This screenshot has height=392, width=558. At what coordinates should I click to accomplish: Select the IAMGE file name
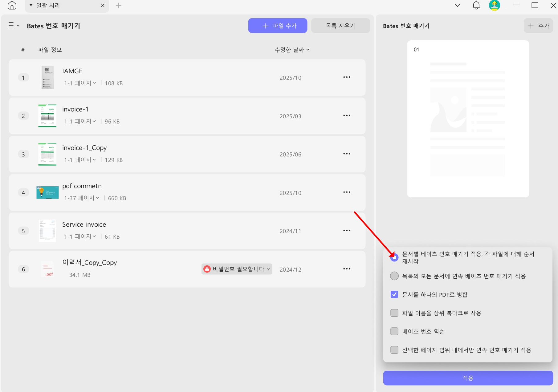(72, 71)
